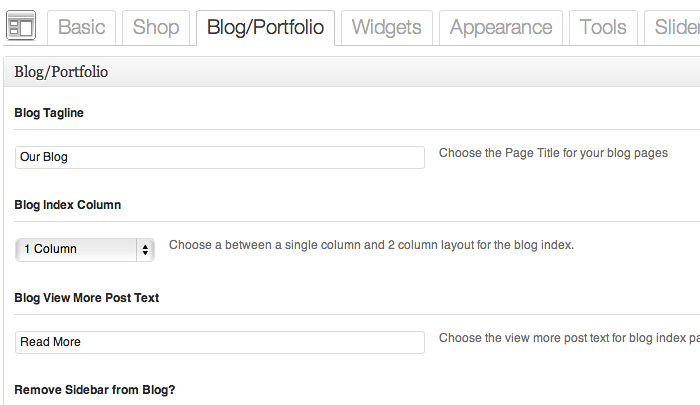
Task: Click the up/down arrows on column selector
Action: coord(146,249)
